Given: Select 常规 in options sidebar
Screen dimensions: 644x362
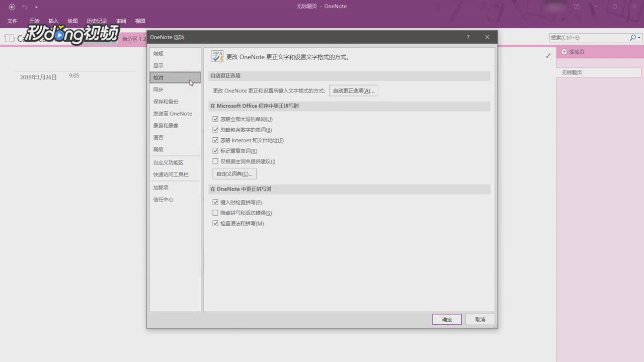Looking at the screenshot, I should point(175,54).
